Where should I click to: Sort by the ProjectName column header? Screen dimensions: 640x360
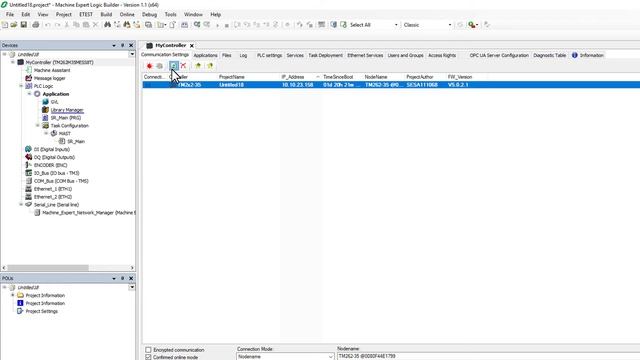248,77
